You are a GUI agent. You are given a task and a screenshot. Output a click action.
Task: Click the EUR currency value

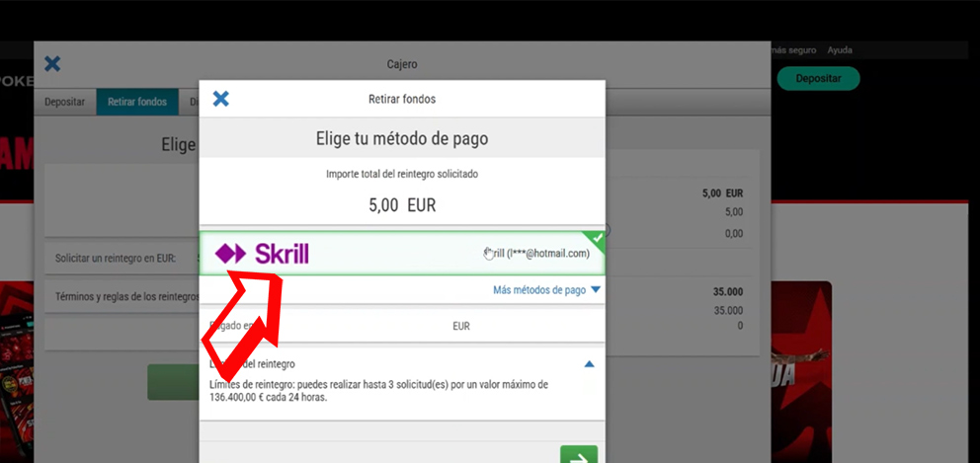[461, 326]
